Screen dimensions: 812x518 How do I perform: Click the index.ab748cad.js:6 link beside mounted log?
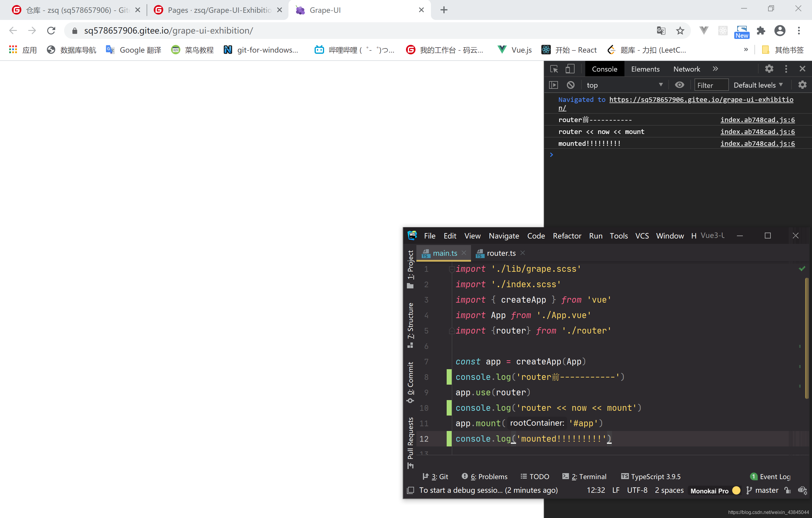[757, 143]
